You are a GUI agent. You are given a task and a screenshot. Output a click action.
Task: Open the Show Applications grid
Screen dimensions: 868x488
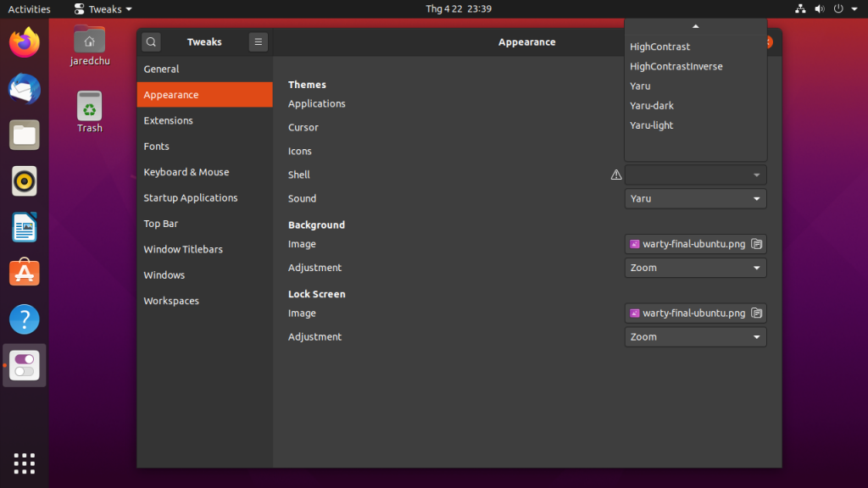(x=23, y=463)
